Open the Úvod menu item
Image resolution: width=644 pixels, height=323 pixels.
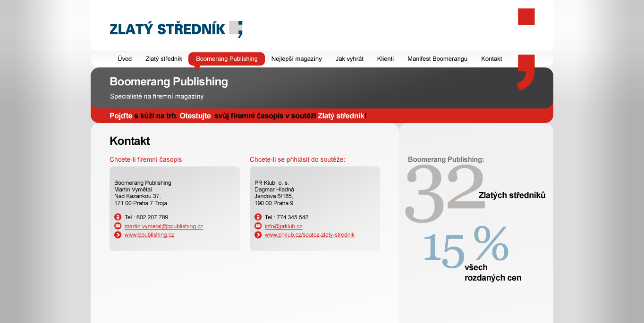coord(125,59)
